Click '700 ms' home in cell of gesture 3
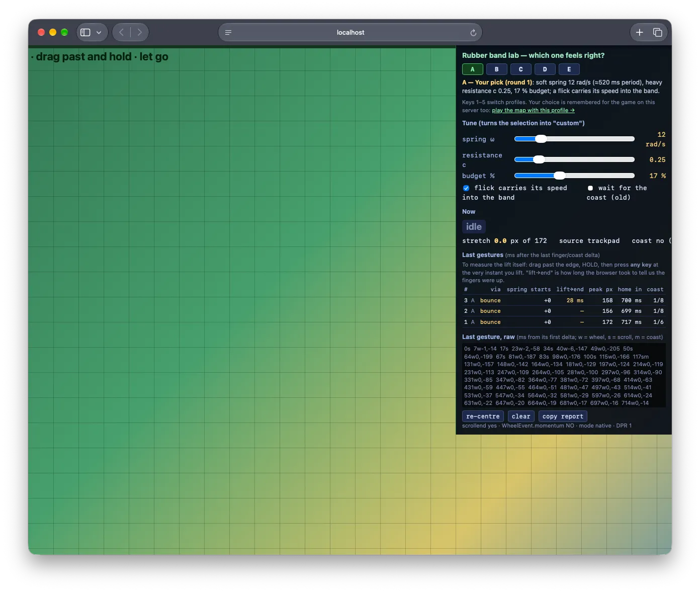 coord(631,300)
